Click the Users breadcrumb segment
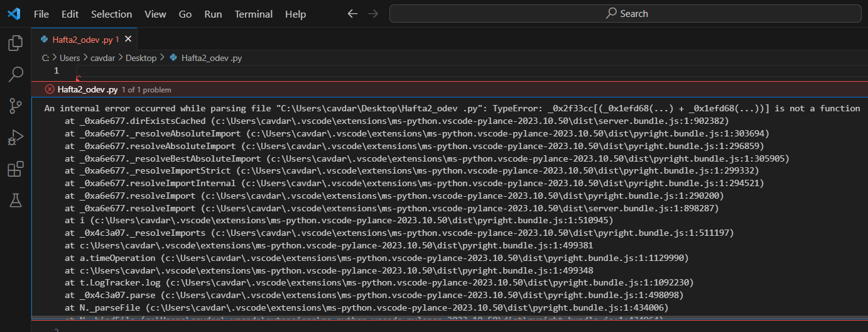Viewport: 868px width, 332px height. tap(70, 58)
